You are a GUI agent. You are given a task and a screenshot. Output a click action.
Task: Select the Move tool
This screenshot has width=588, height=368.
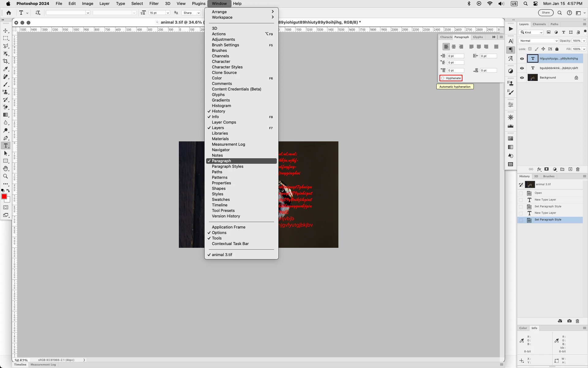6,31
